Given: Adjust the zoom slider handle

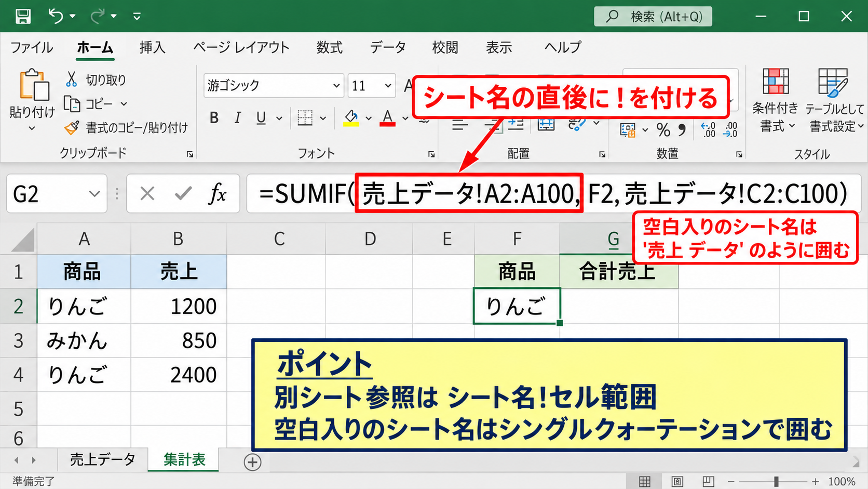Looking at the screenshot, I should (x=776, y=482).
